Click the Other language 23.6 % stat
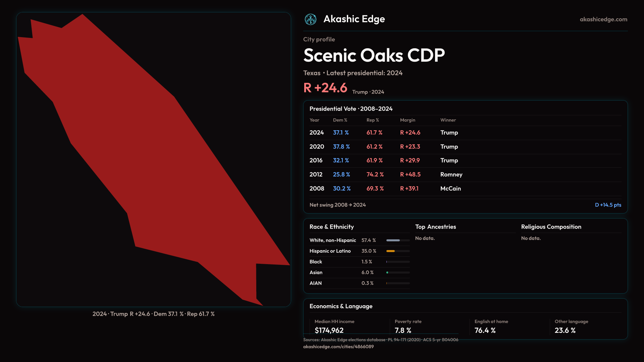 pos(565,330)
